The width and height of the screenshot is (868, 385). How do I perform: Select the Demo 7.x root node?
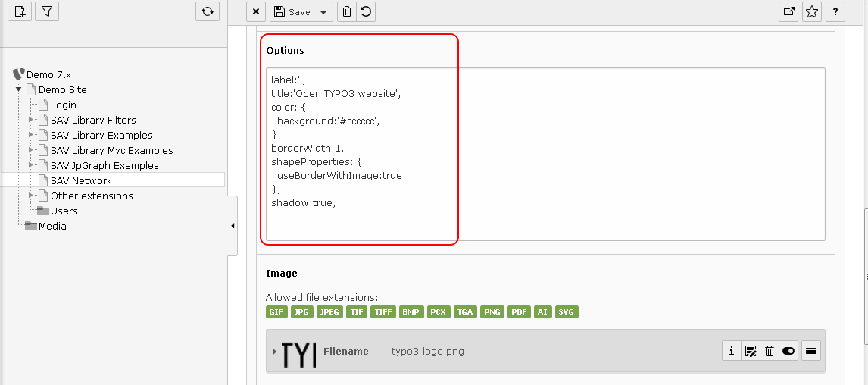point(48,75)
